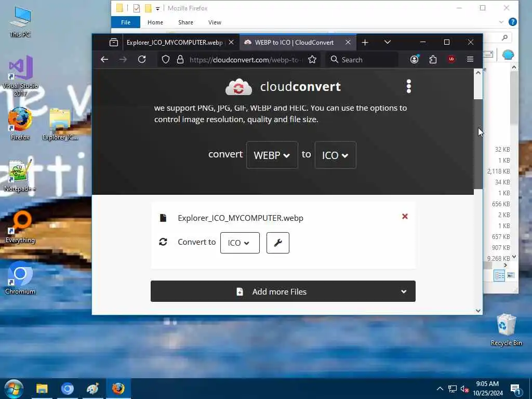The image size is (532, 399).
Task: Expand the Convert to ICO dropdown
Action: click(x=240, y=243)
